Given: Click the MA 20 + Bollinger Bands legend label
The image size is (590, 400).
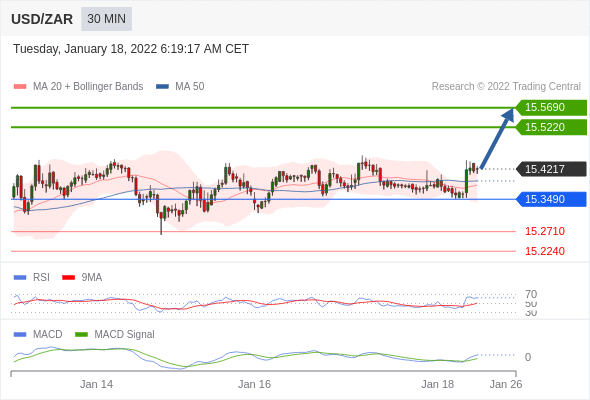Looking at the screenshot, I should tap(88, 87).
